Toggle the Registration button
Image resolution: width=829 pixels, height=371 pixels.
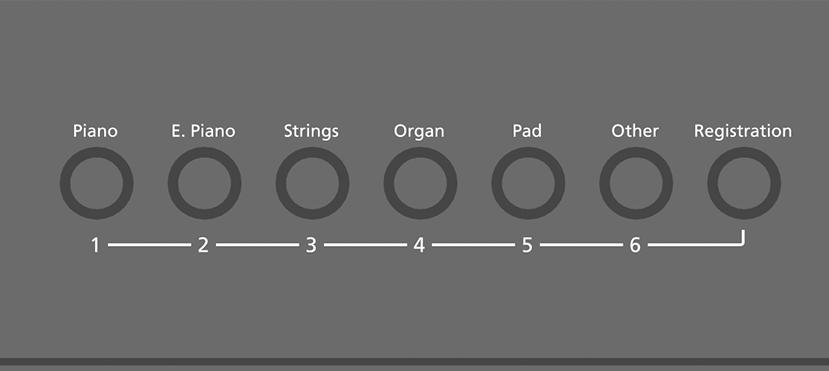[x=743, y=183]
